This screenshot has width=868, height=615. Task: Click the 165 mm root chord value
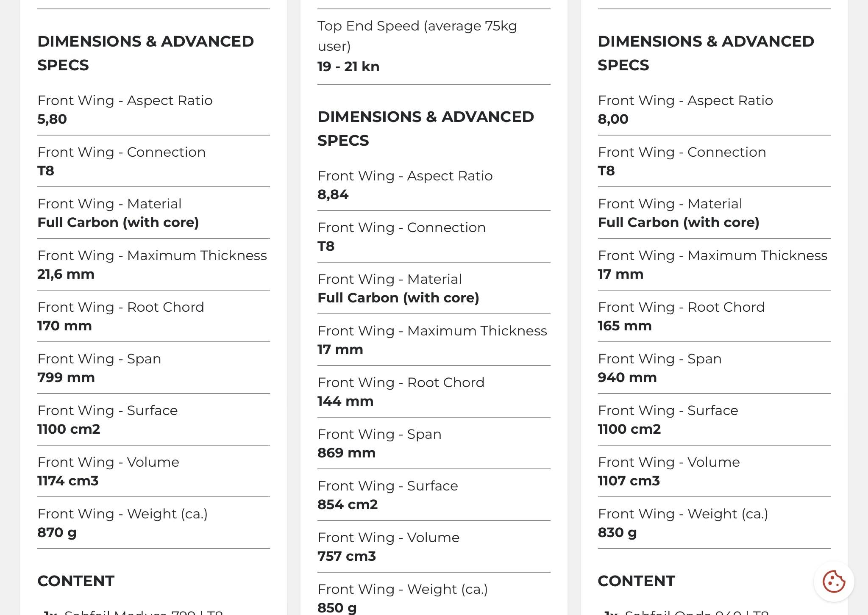625,326
